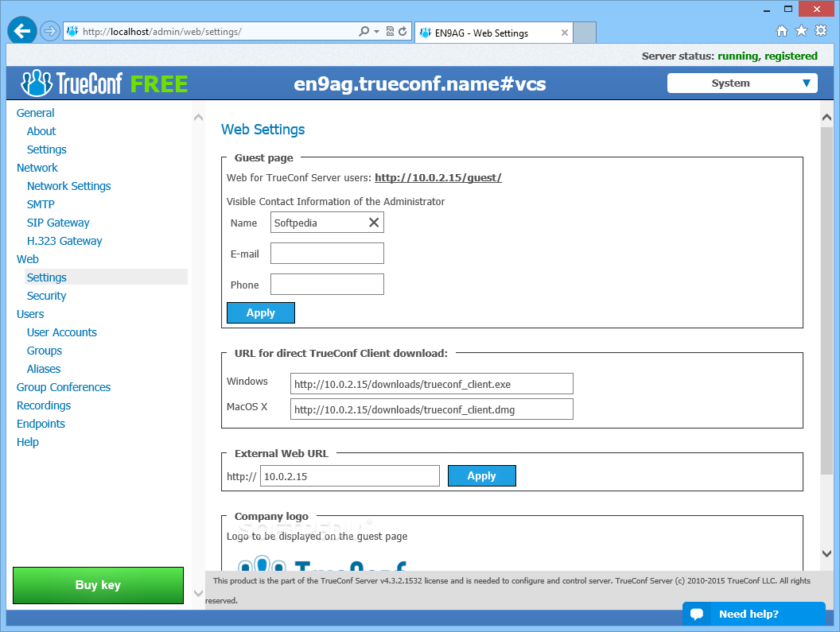Image resolution: width=840 pixels, height=632 pixels.
Task: Click the browser address bar URL
Action: click(x=161, y=32)
